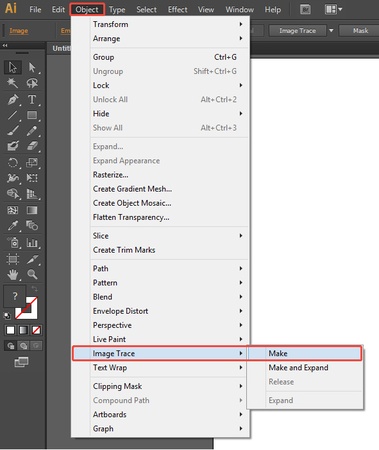This screenshot has height=450, width=379.
Task: Choose the Eraser tool
Action: pos(32,146)
